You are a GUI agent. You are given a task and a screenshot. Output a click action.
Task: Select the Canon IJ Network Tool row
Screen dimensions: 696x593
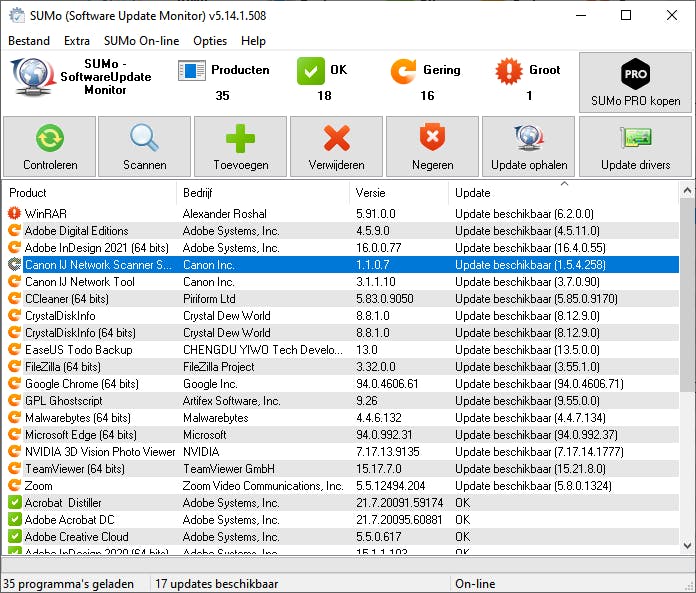343,281
